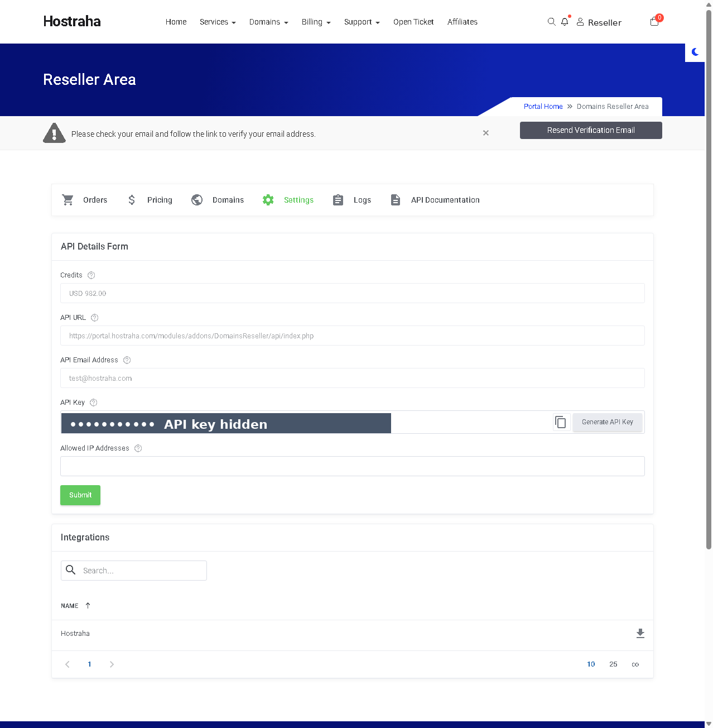
Task: Click the Hostraha logo
Action: click(72, 21)
